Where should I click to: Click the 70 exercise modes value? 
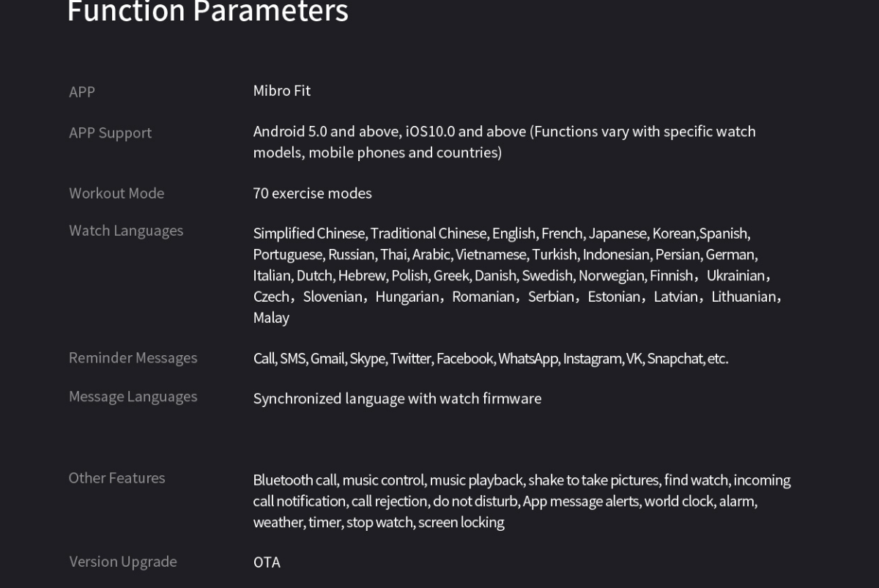point(313,193)
